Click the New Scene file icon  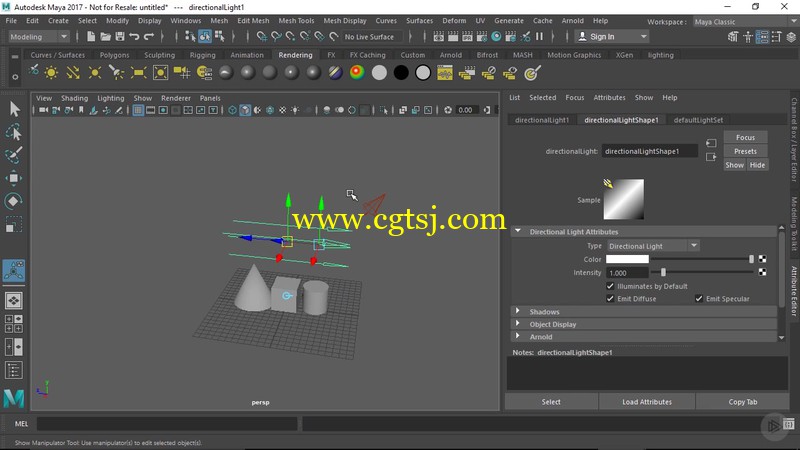click(x=91, y=37)
